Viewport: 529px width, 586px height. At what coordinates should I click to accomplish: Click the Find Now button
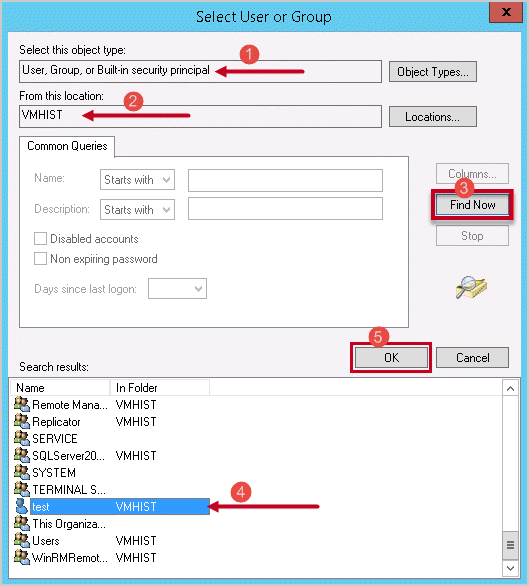pyautogui.click(x=472, y=205)
